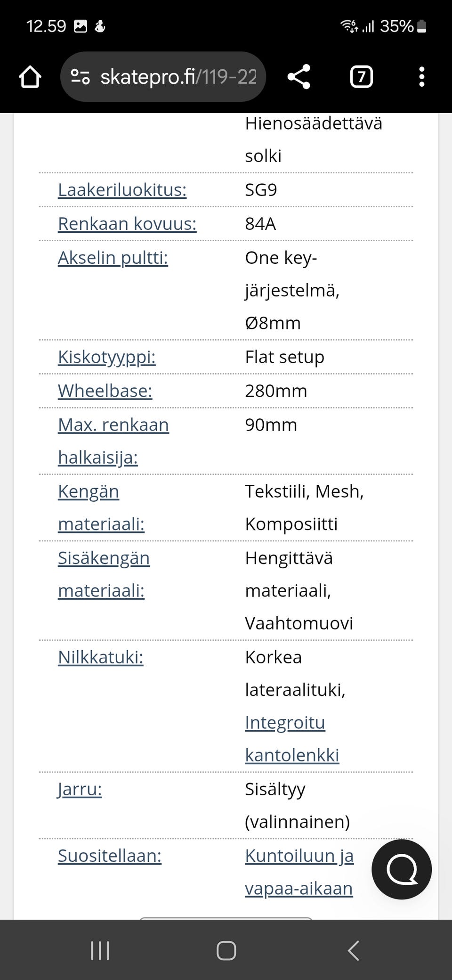Click the Nilkkatuki link
The image size is (452, 980).
[100, 657]
